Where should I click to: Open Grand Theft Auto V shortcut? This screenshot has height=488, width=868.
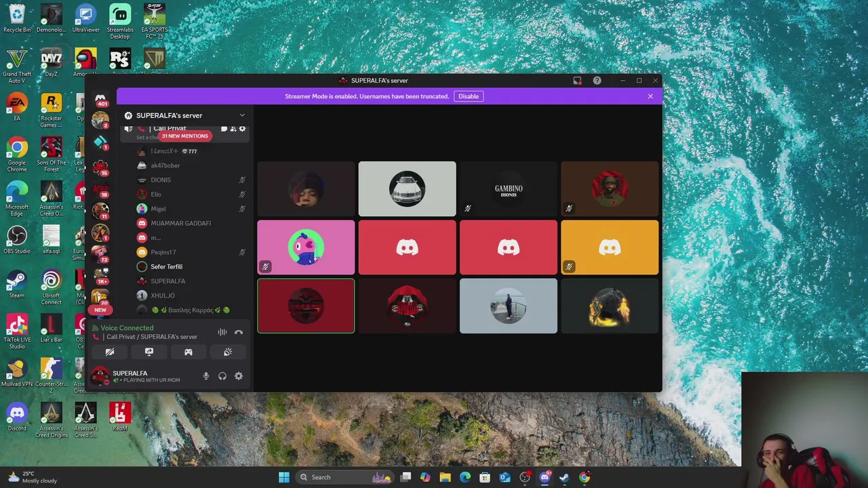tap(17, 66)
